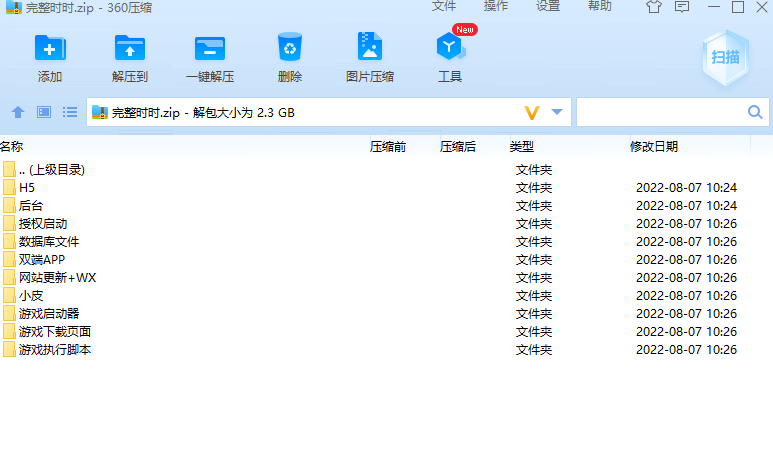Click the folder icon beside 后台

(x=9, y=206)
